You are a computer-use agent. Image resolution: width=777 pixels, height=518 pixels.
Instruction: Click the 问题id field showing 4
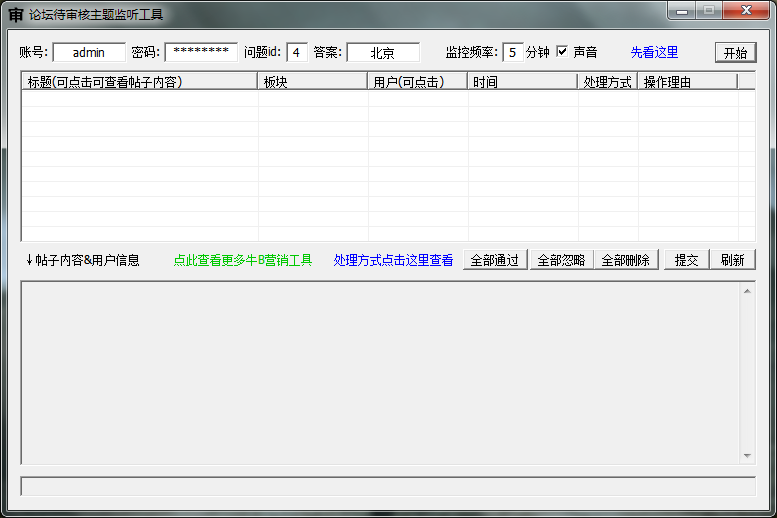[x=297, y=53]
